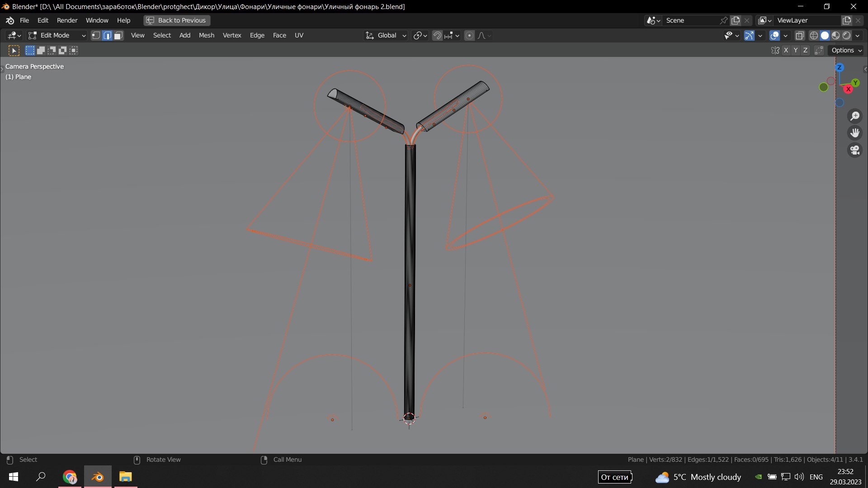Open the view layer browse dropdown
This screenshot has width=868, height=488.
765,20
